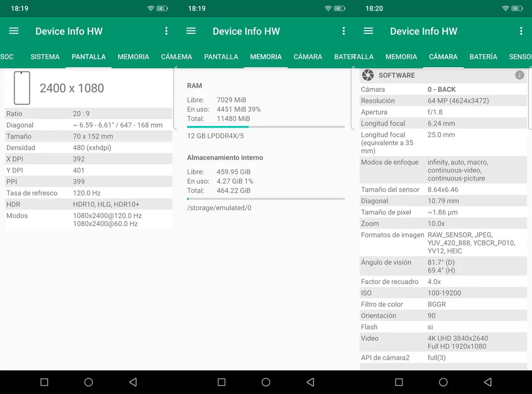Open three-dot overflow menu on Pantalla screen

[x=166, y=31]
